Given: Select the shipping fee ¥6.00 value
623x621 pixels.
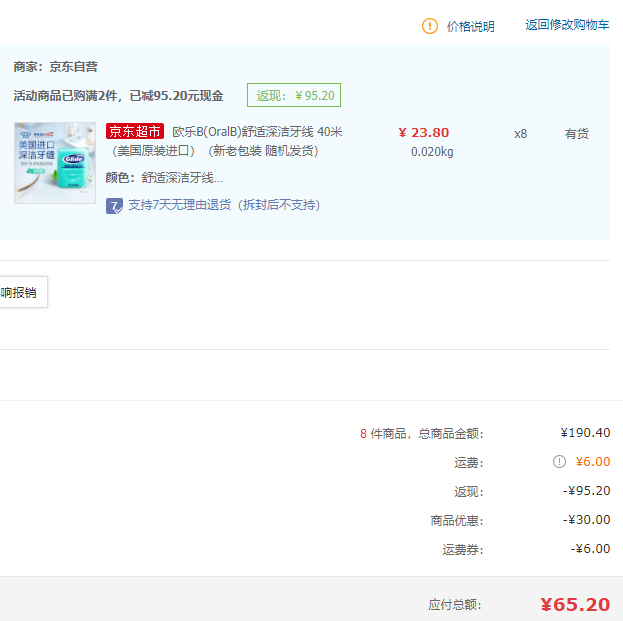Looking at the screenshot, I should pyautogui.click(x=593, y=462).
